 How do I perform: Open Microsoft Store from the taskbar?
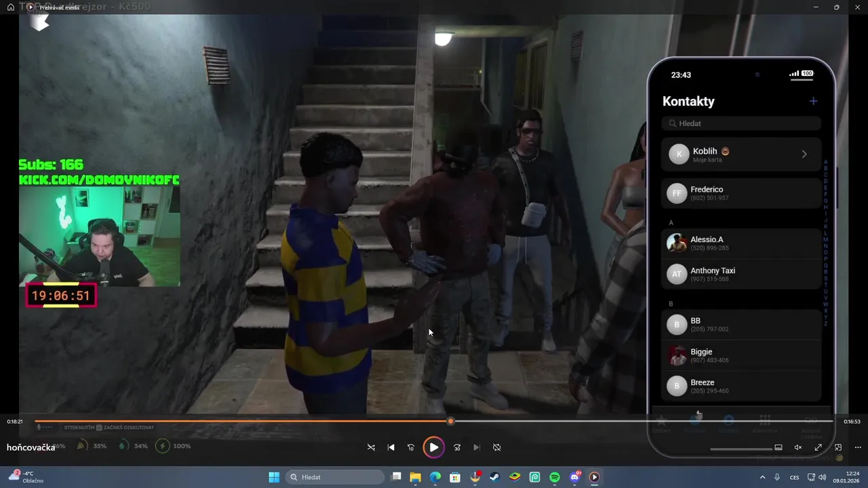455,477
